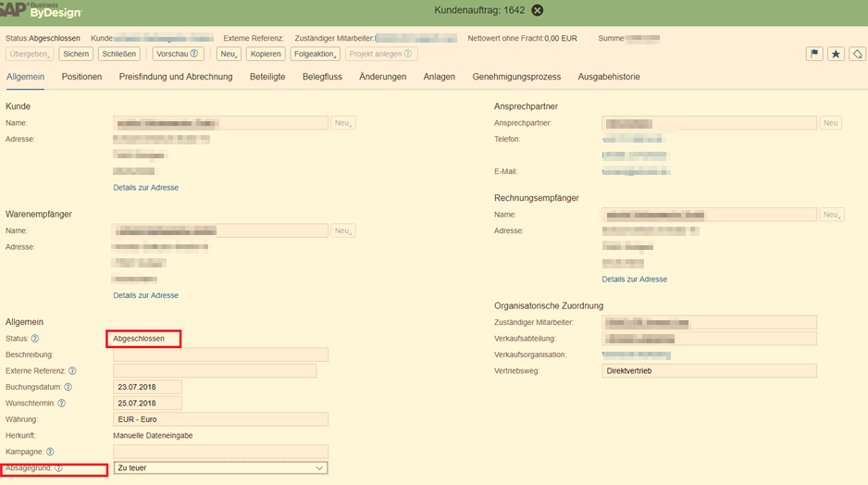This screenshot has width=868, height=485.
Task: Open Details zur Adresse under Rechnungsempfänger
Action: [x=635, y=280]
